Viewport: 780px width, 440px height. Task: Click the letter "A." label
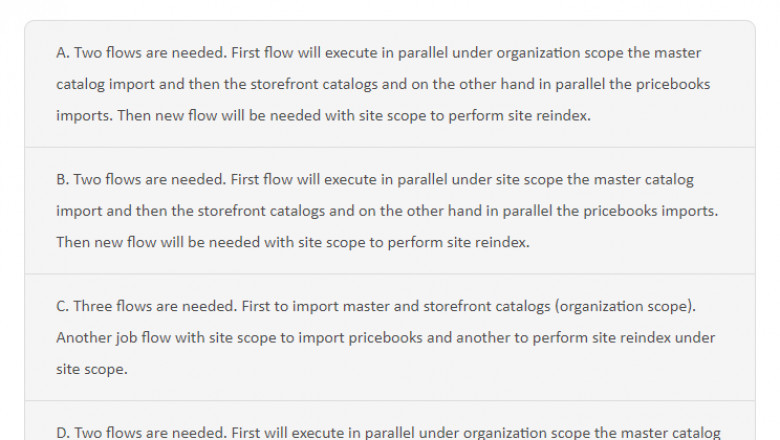pos(63,53)
